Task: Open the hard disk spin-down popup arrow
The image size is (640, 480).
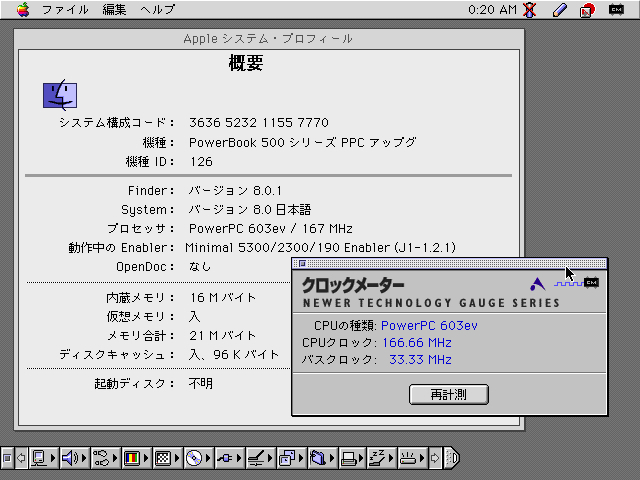Action: [270, 458]
